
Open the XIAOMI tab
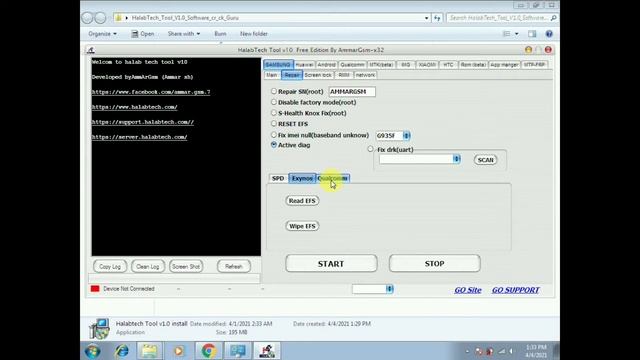(427, 64)
